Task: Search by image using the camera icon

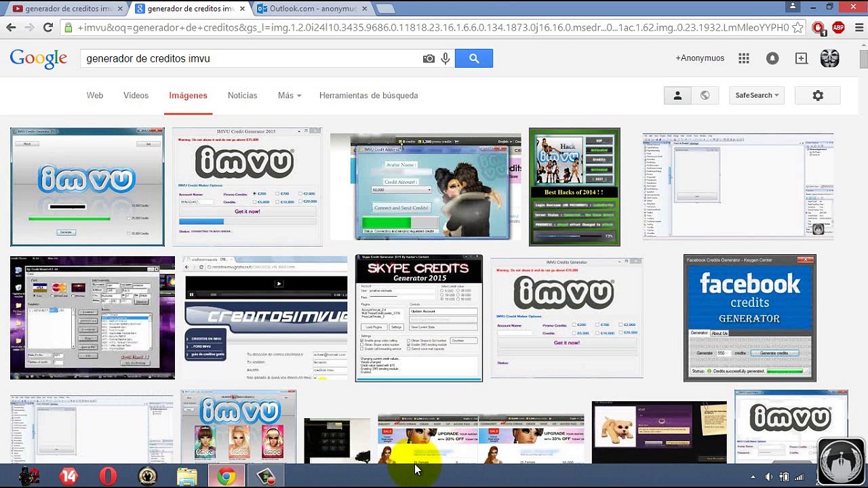Action: (429, 59)
